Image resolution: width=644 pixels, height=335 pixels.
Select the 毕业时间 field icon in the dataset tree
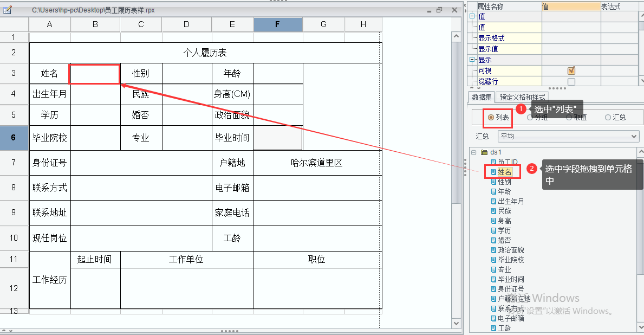tap(493, 279)
